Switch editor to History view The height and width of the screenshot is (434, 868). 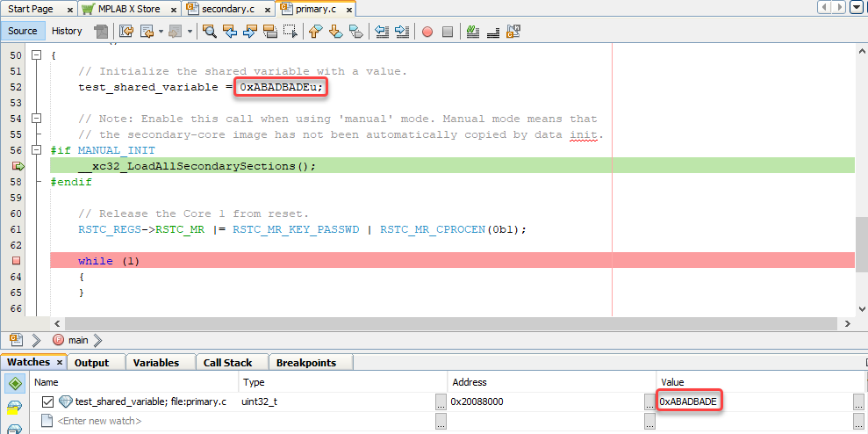(67, 31)
